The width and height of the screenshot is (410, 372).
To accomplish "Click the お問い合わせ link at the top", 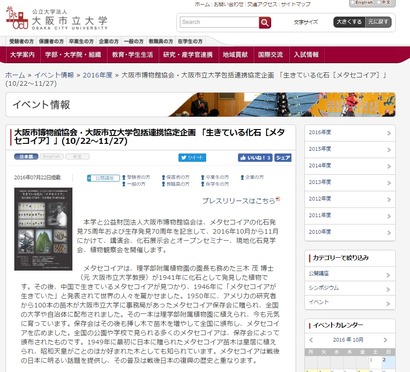I will tap(228, 4).
